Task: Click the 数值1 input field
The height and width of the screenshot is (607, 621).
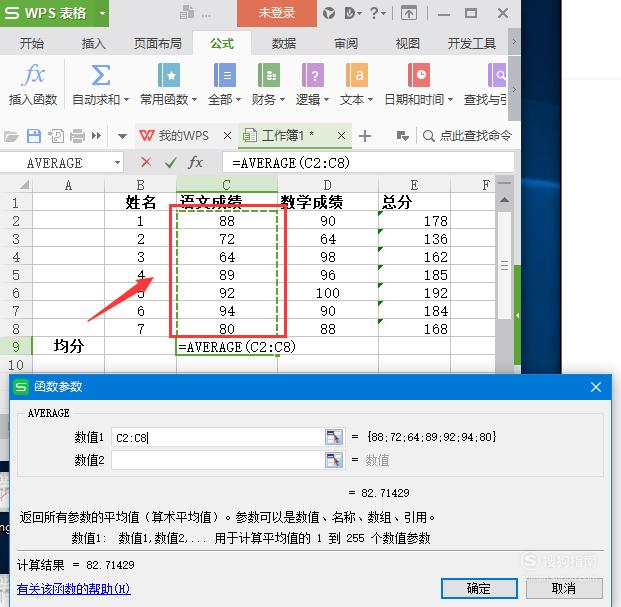Action: 218,438
